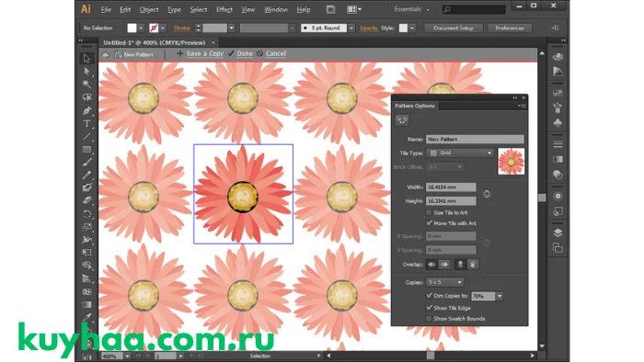This screenshot has width=644, height=362.
Task: Pick the Paintbrush tool
Action: point(86,163)
